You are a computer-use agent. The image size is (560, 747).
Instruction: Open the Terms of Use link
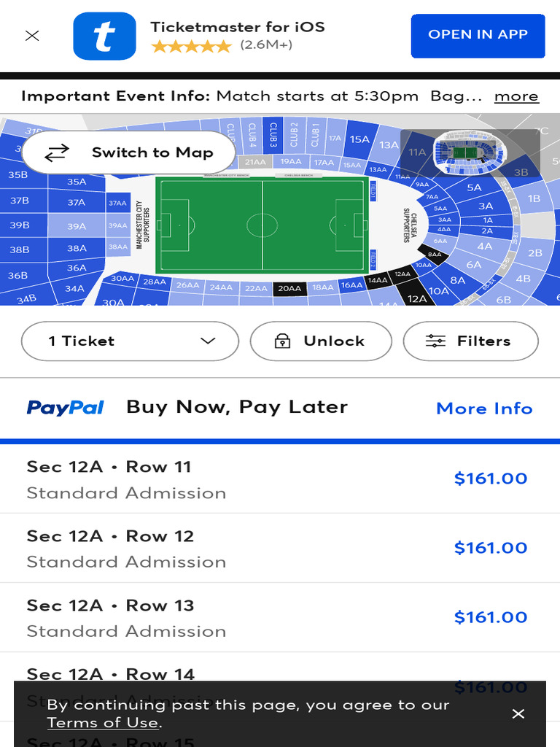click(x=102, y=723)
